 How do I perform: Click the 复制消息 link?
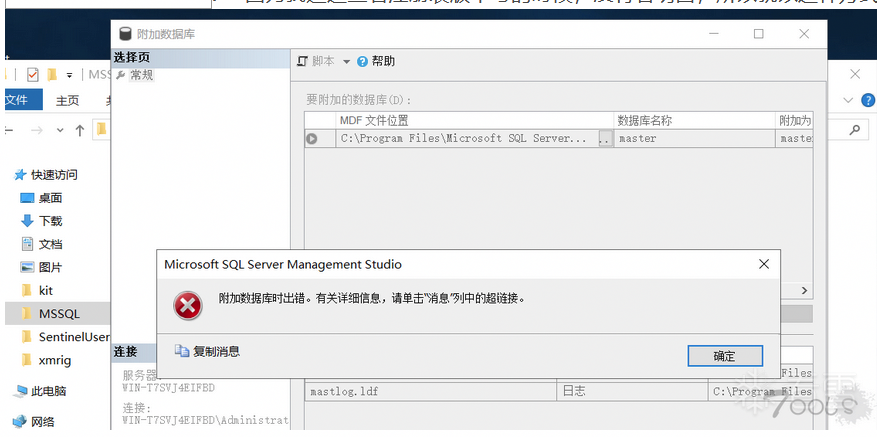click(216, 351)
